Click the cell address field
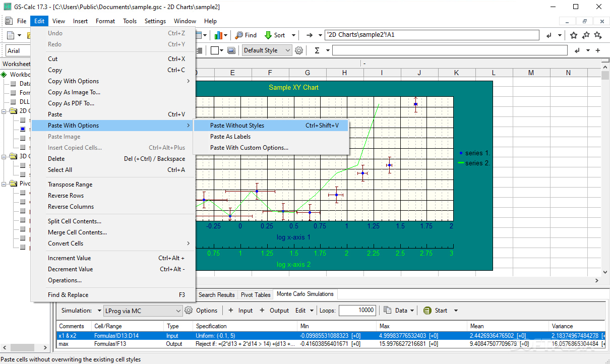The image size is (610, 364). click(432, 35)
